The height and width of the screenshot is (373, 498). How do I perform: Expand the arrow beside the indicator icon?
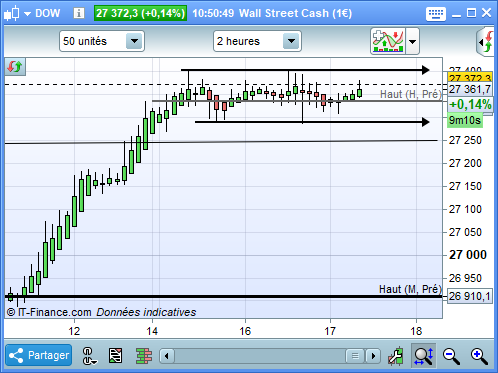click(412, 41)
